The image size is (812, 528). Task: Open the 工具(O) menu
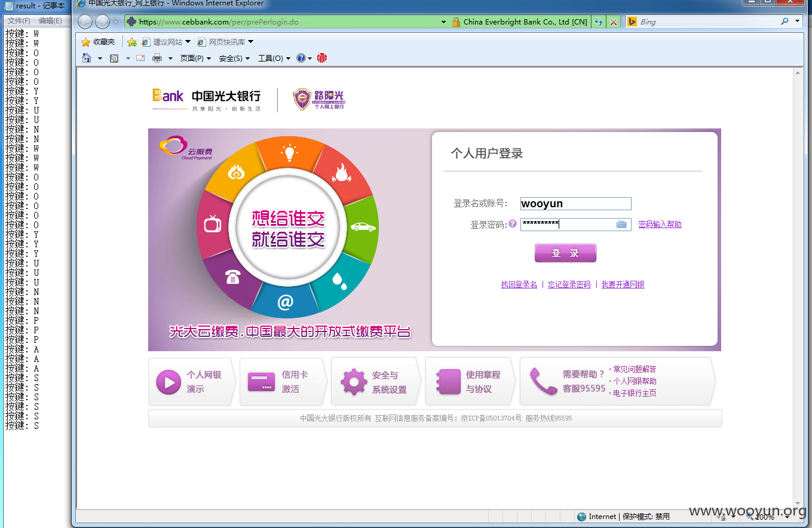point(274,58)
